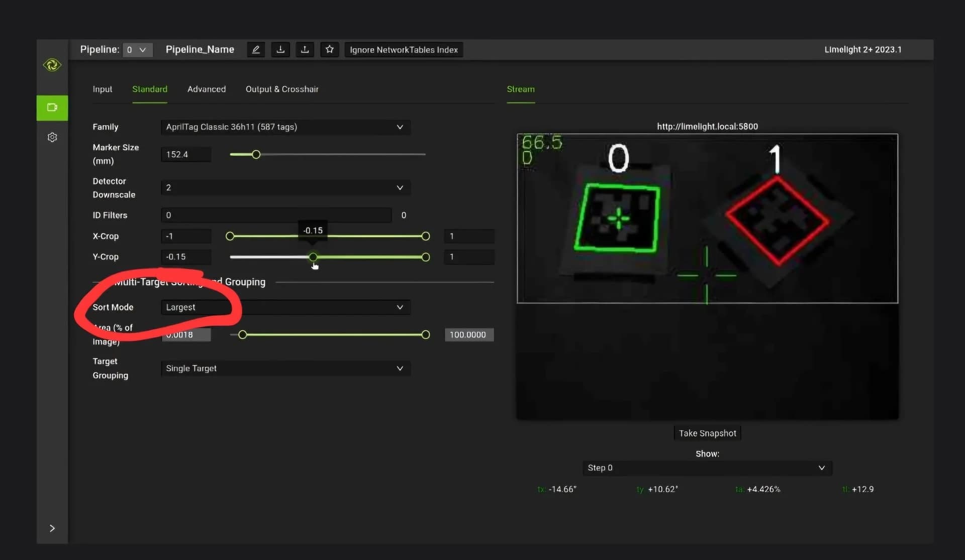Open the Detector Downscale dropdown
This screenshot has height=560, width=965.
(x=285, y=187)
